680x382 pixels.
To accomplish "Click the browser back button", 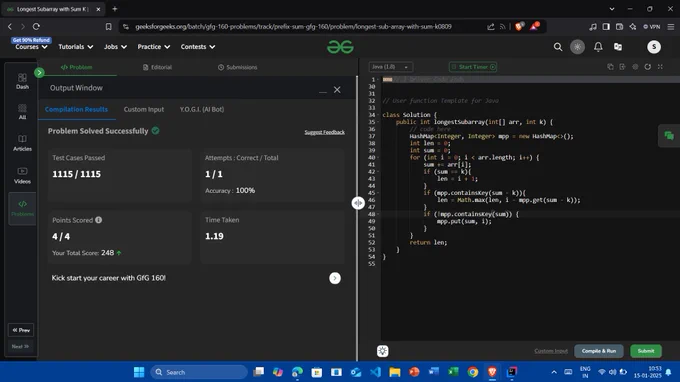I will coord(10,26).
